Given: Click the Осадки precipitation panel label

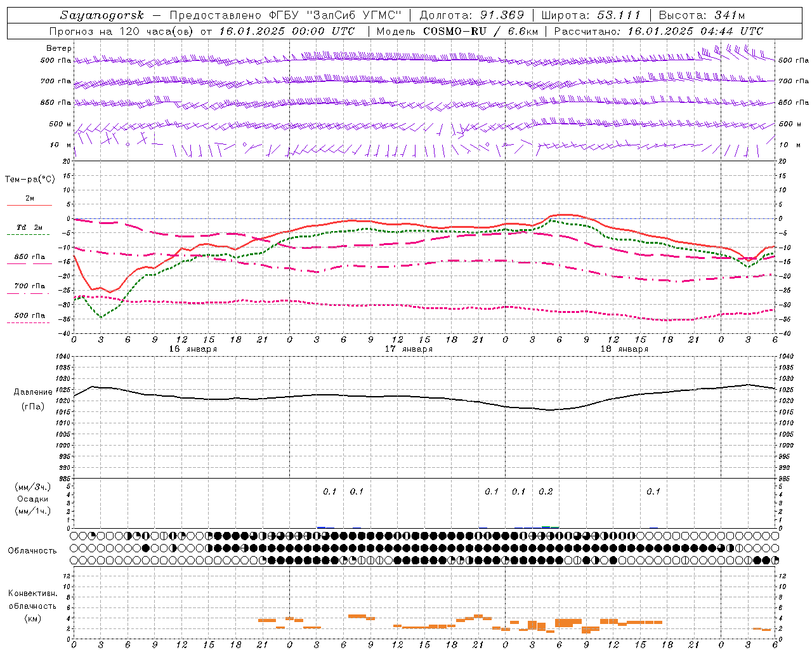Looking at the screenshot, I should click(33, 499).
